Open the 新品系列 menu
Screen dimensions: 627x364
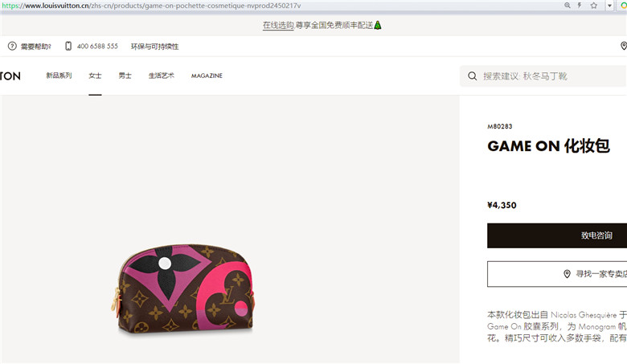[59, 76]
